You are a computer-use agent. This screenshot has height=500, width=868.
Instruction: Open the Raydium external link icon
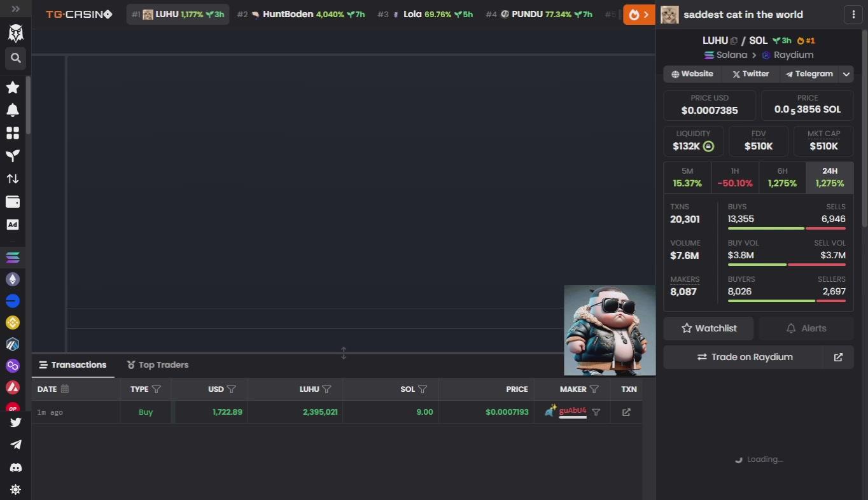838,357
